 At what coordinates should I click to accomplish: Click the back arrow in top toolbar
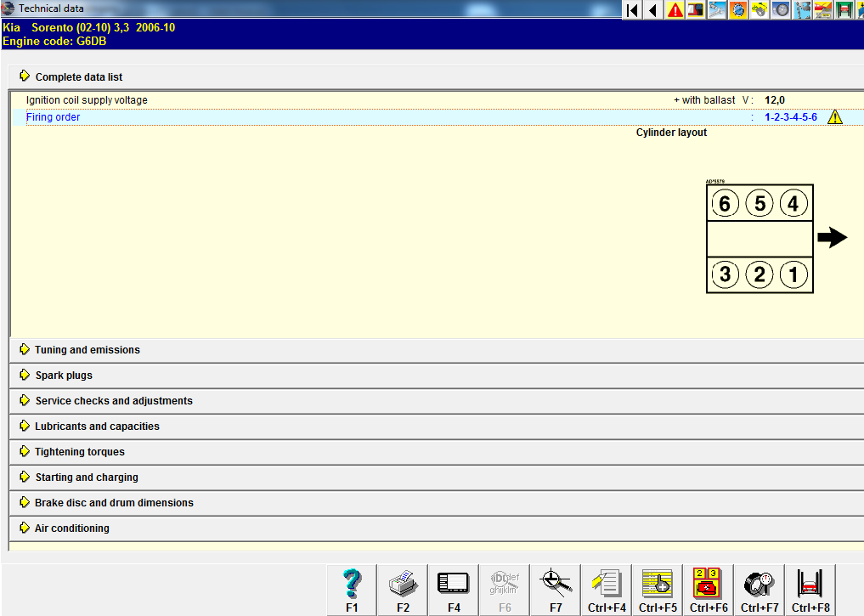coord(652,10)
